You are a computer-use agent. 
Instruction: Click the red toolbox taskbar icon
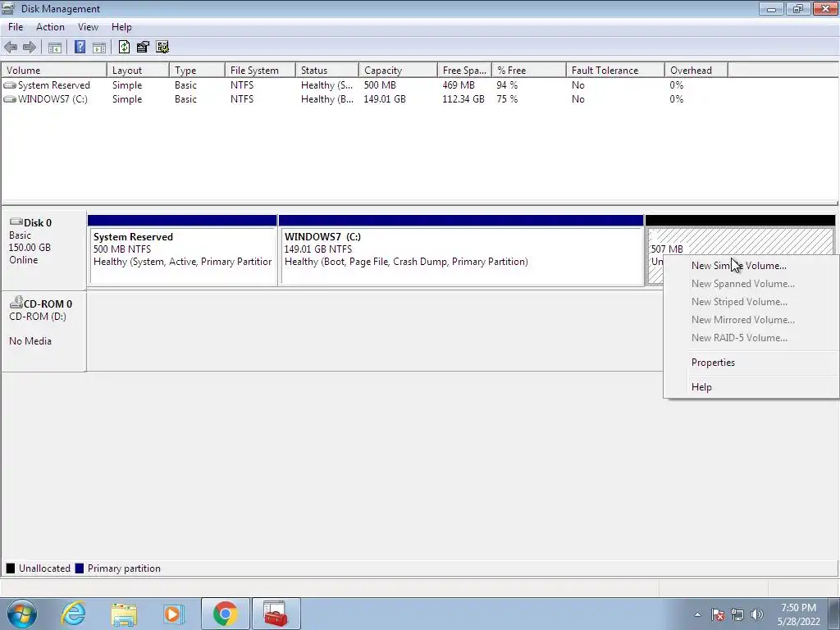coord(276,614)
